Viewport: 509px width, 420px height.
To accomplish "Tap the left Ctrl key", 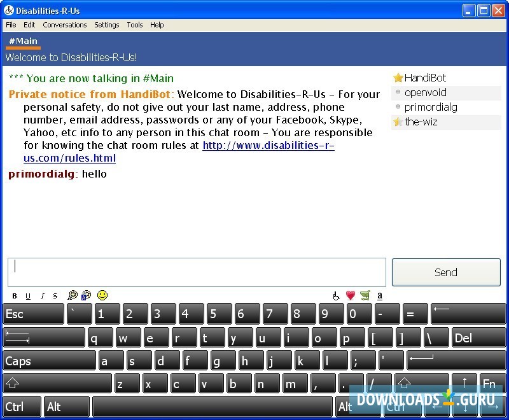I will pos(22,407).
